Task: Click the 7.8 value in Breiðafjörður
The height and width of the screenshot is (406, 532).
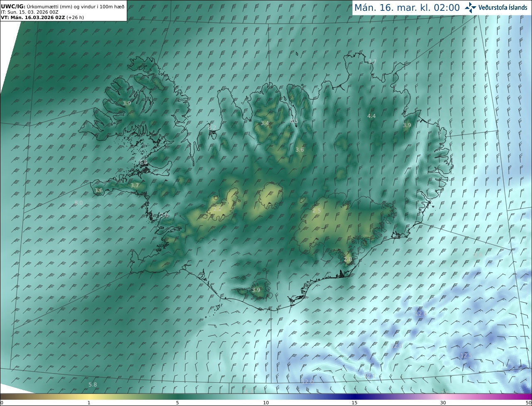Action: [144, 163]
